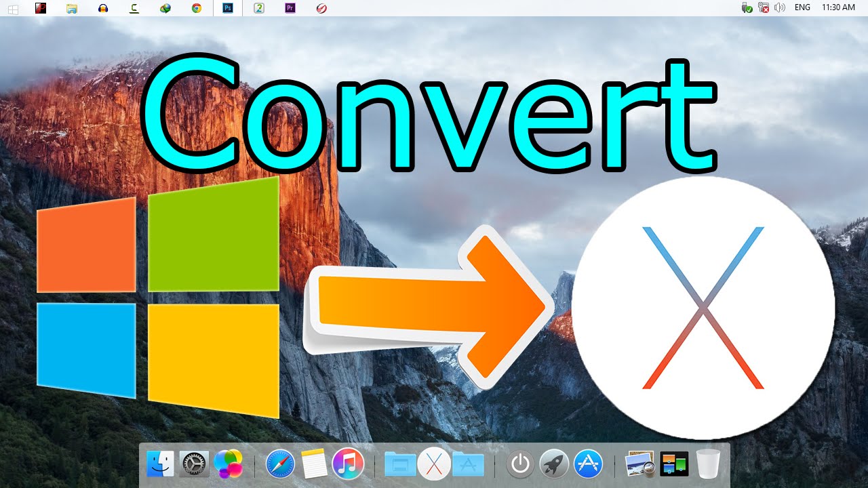Open Launchpad rocket in the dock
The image size is (868, 488).
click(554, 464)
